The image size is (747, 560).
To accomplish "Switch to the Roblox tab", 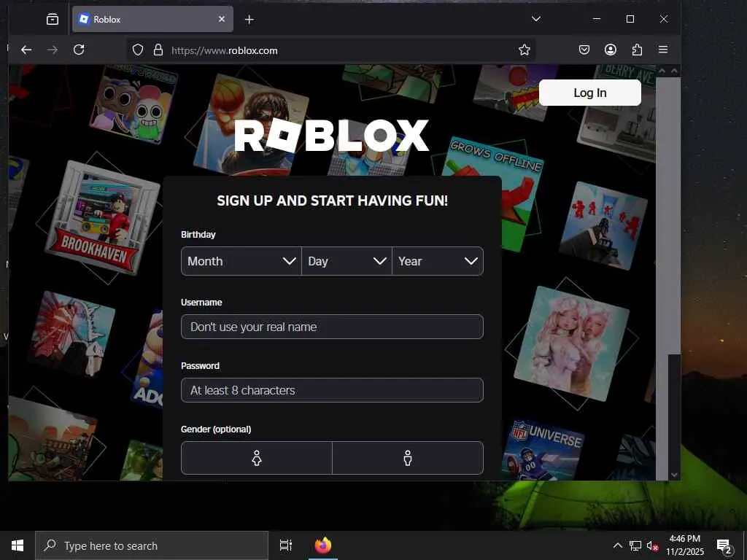I will click(152, 19).
